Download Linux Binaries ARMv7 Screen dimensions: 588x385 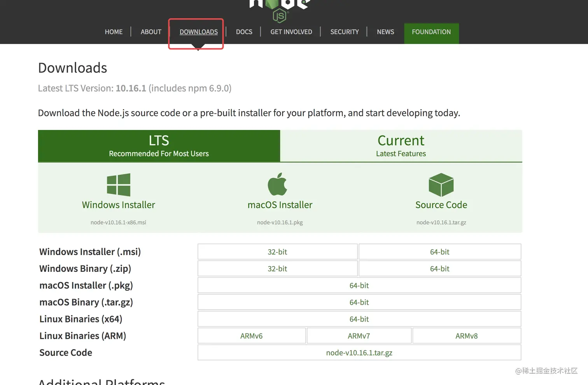point(359,336)
